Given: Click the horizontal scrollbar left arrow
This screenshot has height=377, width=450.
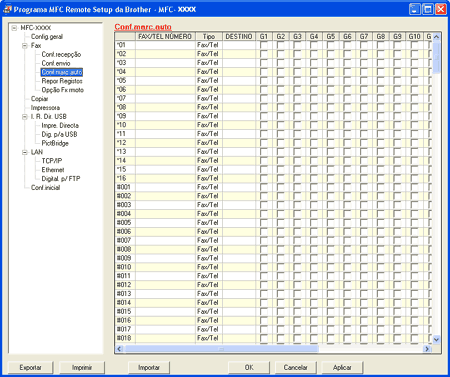Looking at the screenshot, I should point(119,349).
